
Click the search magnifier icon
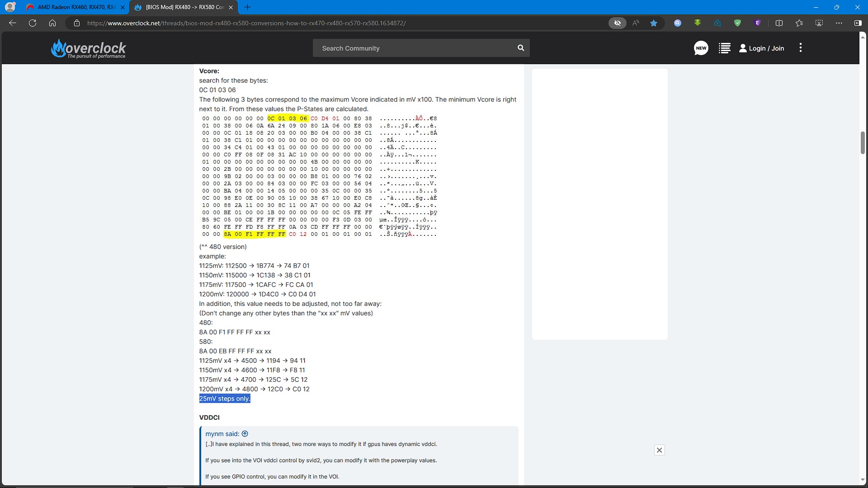521,48
